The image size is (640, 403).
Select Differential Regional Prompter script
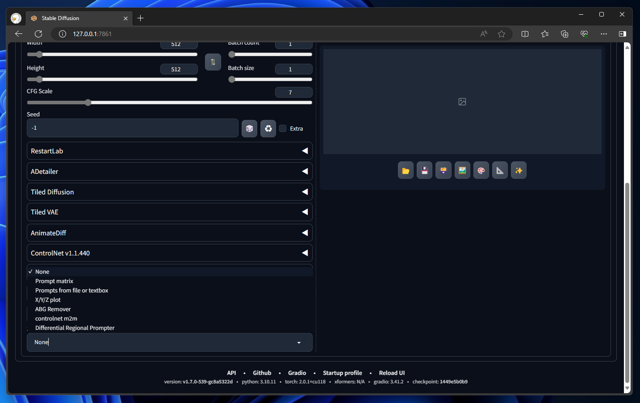click(x=169, y=328)
